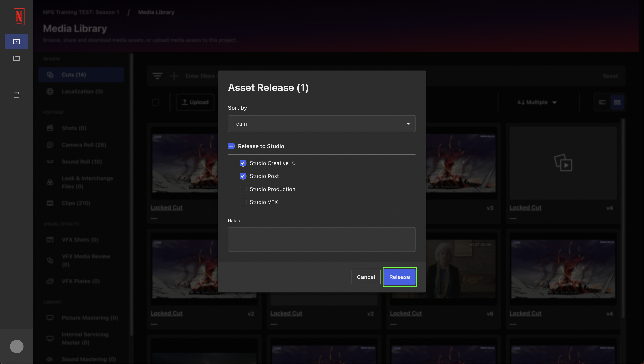Open Locked Cut v6 title link

[x=406, y=313]
